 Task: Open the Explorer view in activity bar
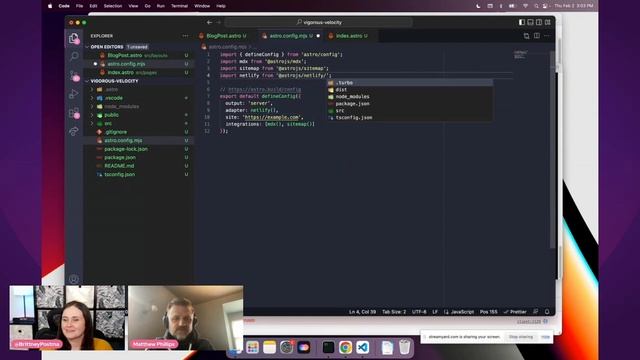[x=73, y=38]
